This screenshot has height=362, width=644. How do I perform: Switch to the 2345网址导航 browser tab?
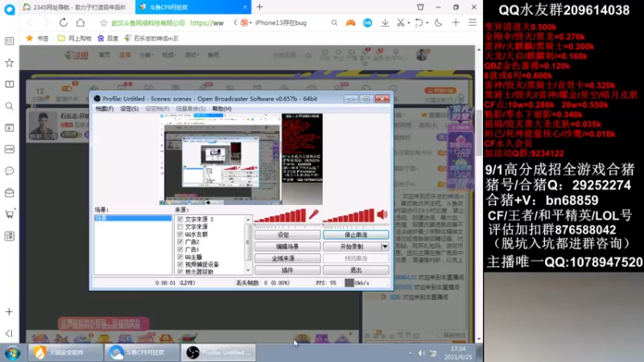[74, 7]
